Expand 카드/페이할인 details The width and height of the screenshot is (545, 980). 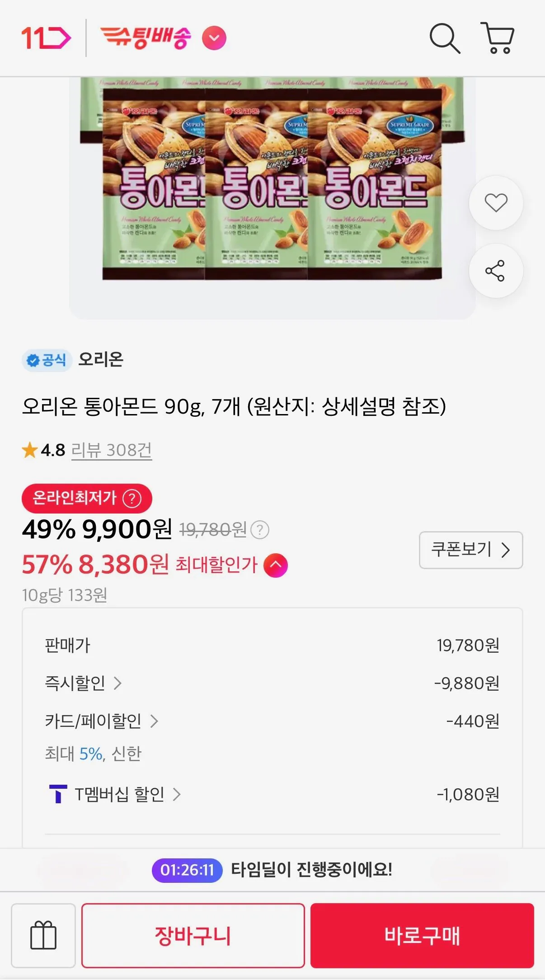click(101, 721)
